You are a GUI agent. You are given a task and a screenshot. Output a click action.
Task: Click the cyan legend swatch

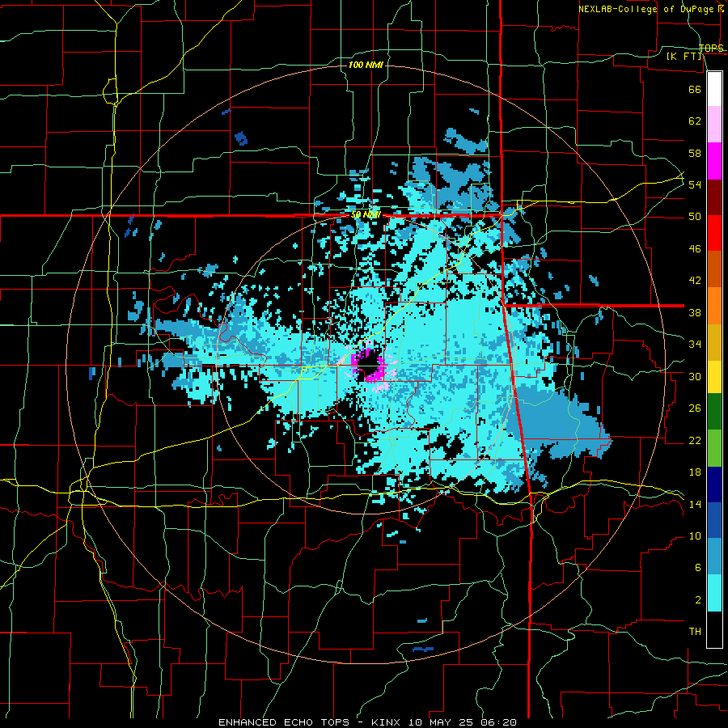[714, 593]
